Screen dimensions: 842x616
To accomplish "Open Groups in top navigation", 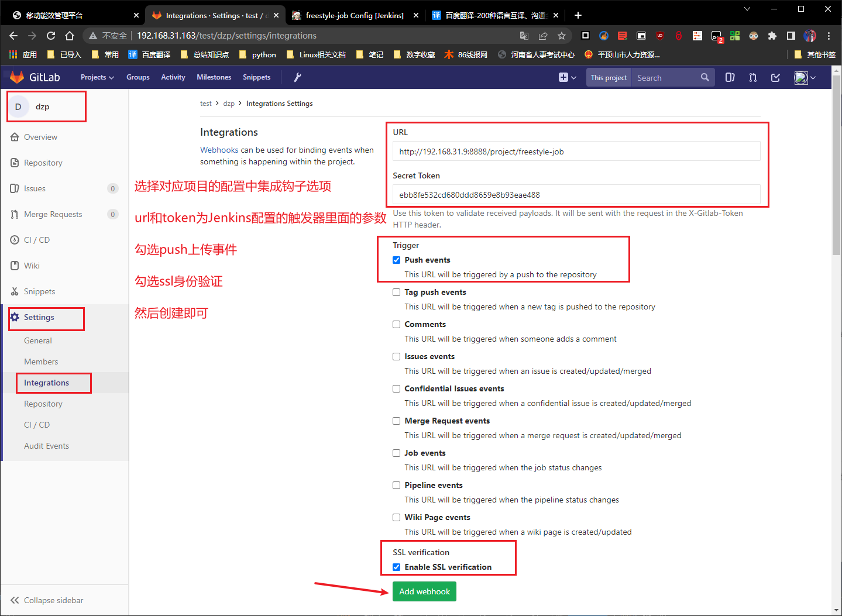I will (x=138, y=77).
